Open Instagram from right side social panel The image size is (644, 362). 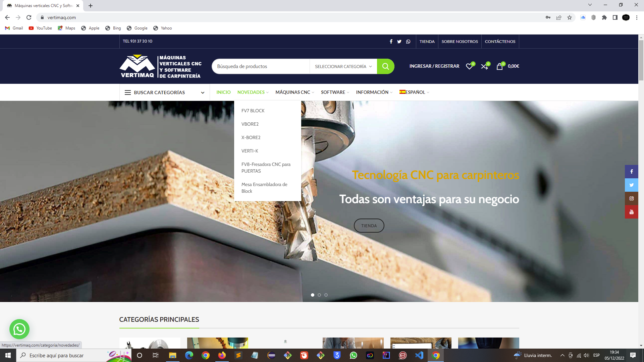[x=632, y=198]
